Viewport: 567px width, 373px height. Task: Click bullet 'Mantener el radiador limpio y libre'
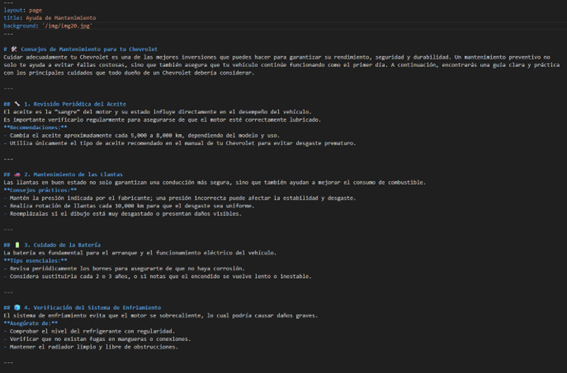(x=91, y=347)
